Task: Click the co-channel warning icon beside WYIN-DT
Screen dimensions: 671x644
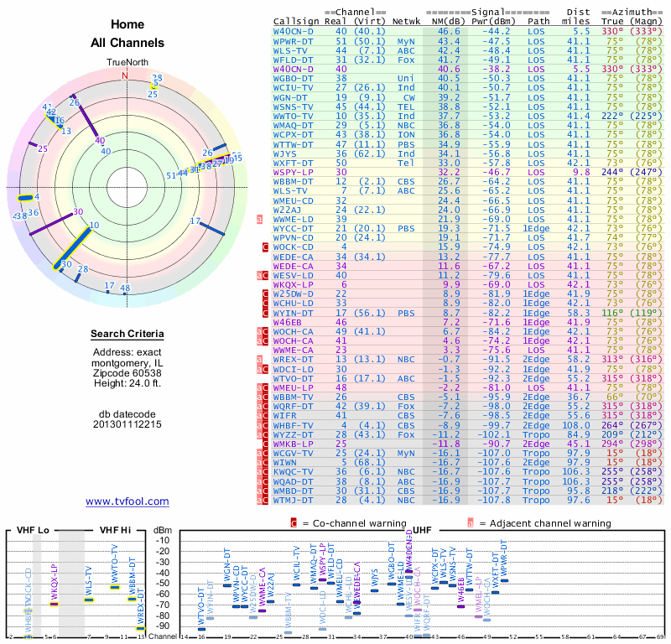Action: coord(265,311)
